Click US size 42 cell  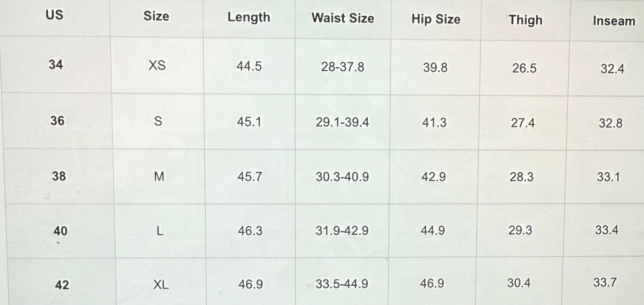[62, 285]
